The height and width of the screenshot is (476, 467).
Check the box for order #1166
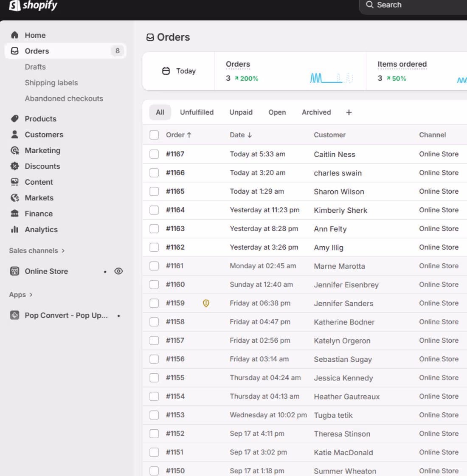[x=154, y=173]
